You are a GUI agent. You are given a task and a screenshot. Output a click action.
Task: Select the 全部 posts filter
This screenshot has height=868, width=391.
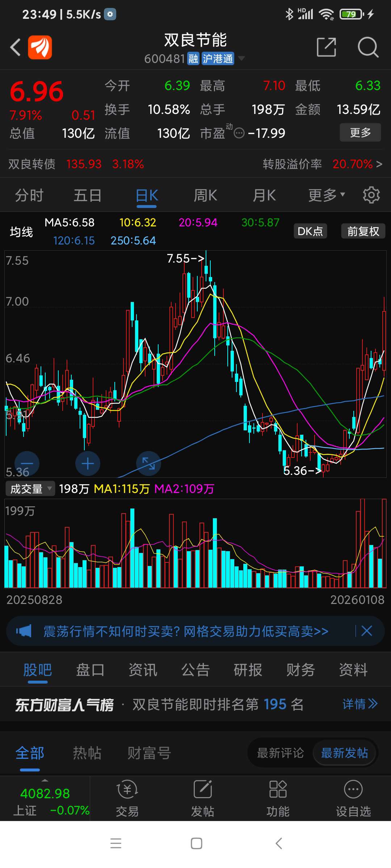point(30,753)
